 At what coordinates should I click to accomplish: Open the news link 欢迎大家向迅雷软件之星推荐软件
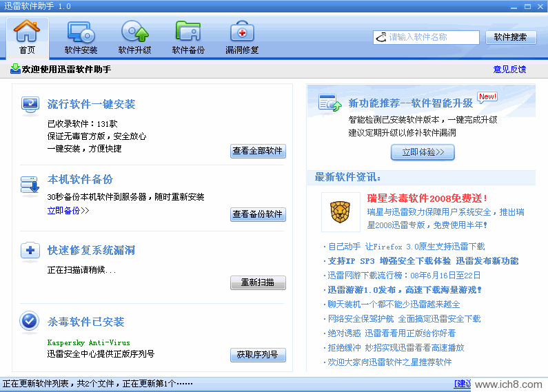pyautogui.click(x=389, y=362)
